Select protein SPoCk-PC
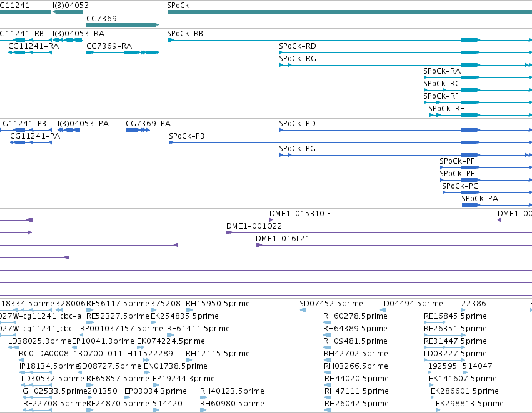This screenshot has width=532, height=413. (487, 192)
